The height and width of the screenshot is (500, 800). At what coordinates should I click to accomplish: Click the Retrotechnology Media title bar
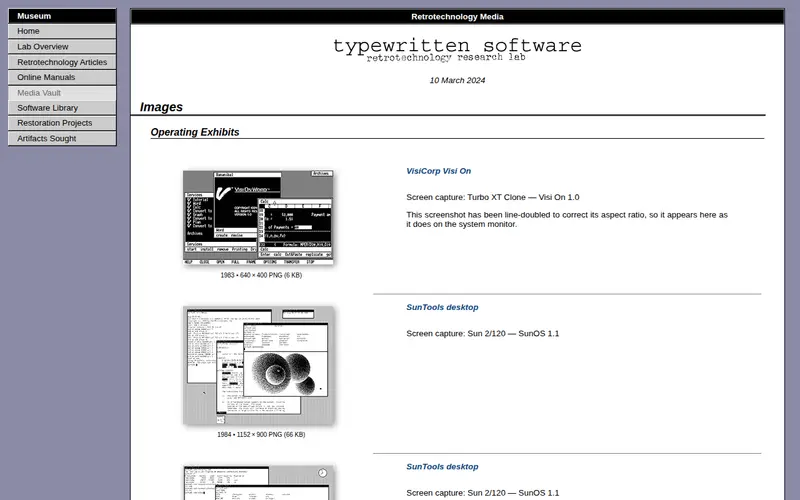click(457, 16)
